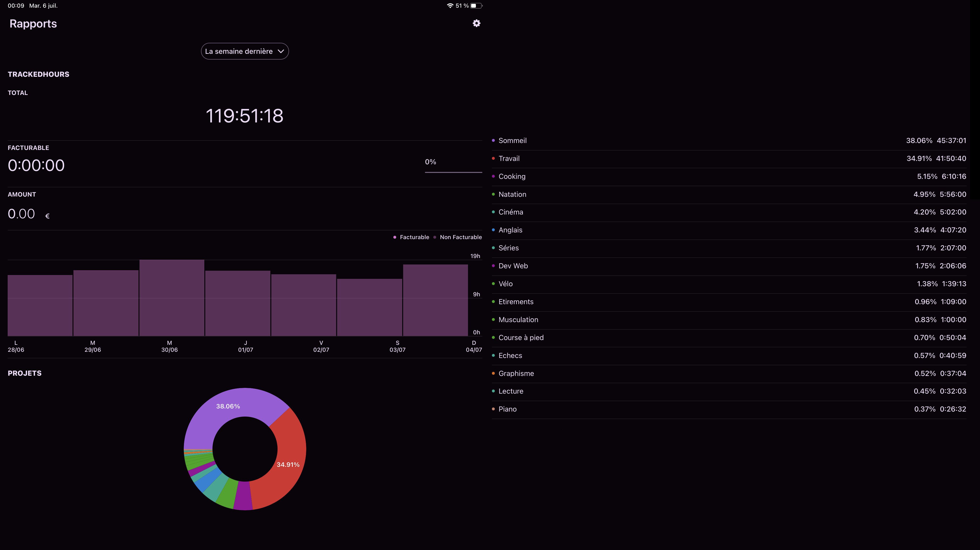
Task: Click the Piano color dot icon
Action: click(493, 409)
